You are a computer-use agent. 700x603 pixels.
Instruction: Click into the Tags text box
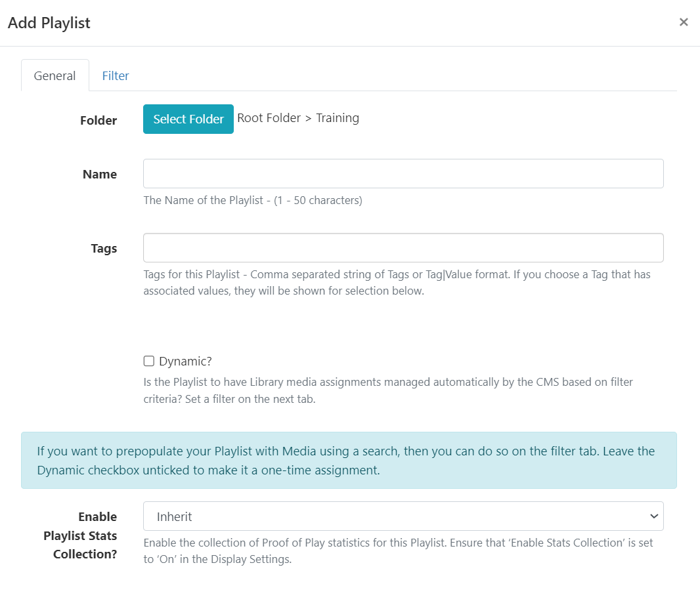[x=403, y=248]
